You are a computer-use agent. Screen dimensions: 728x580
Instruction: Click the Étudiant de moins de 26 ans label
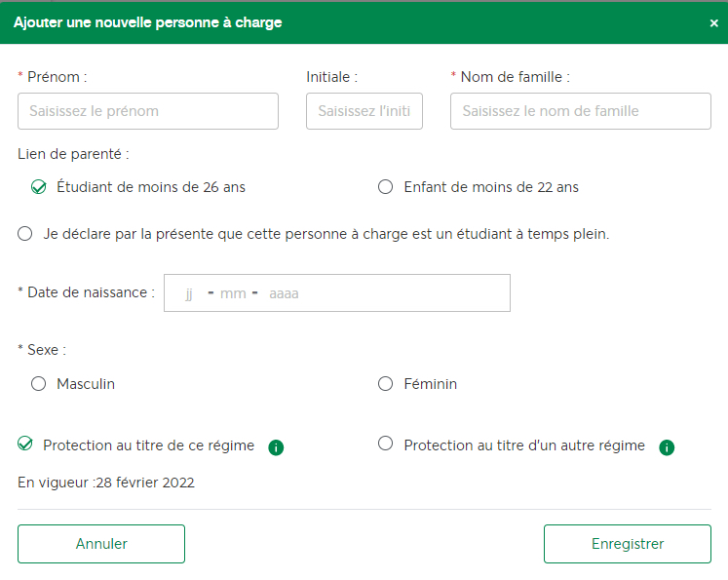tap(151, 187)
